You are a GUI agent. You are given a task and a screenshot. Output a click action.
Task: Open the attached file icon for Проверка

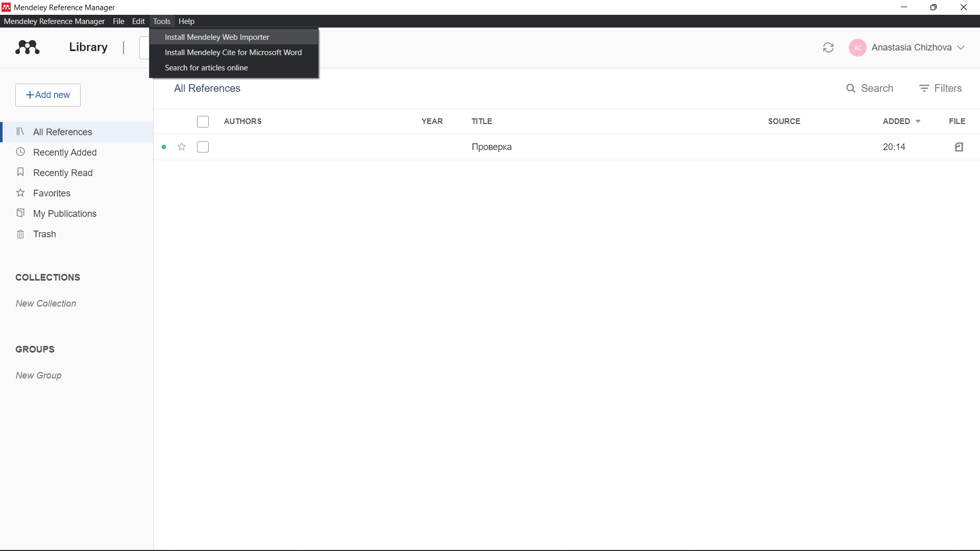959,147
